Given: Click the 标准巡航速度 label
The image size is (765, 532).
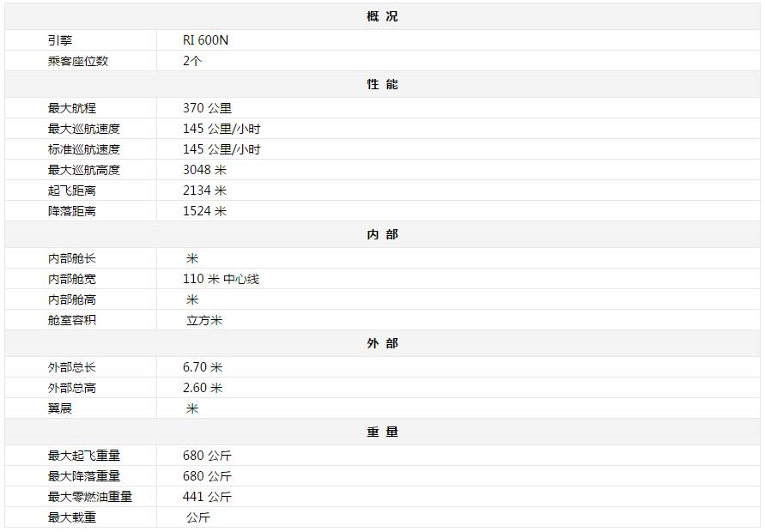Looking at the screenshot, I should pos(84,149).
